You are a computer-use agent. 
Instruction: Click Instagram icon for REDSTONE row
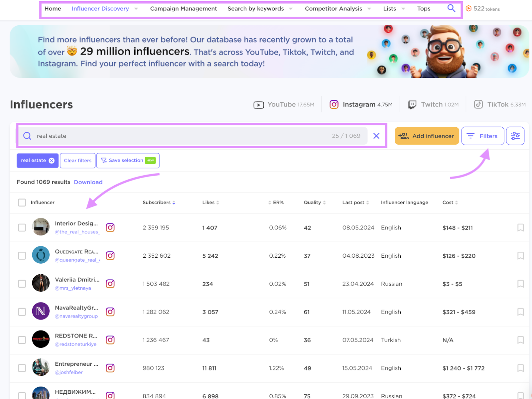pos(110,340)
